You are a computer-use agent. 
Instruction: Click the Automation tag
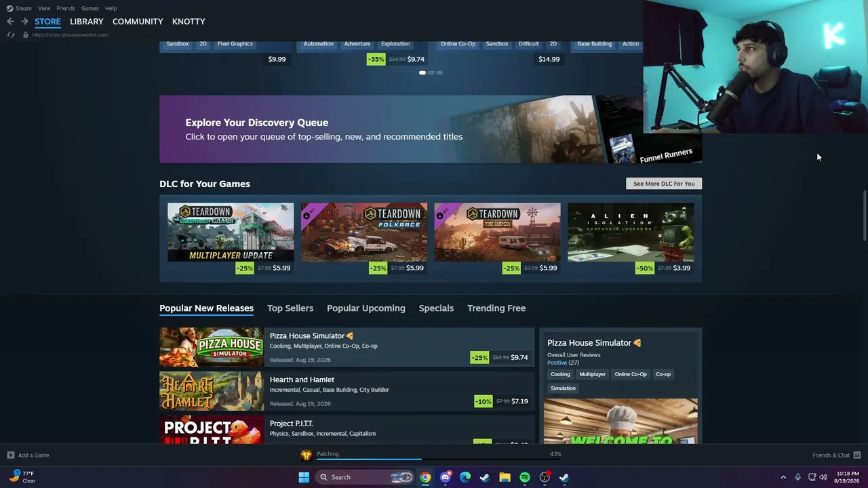coord(319,44)
